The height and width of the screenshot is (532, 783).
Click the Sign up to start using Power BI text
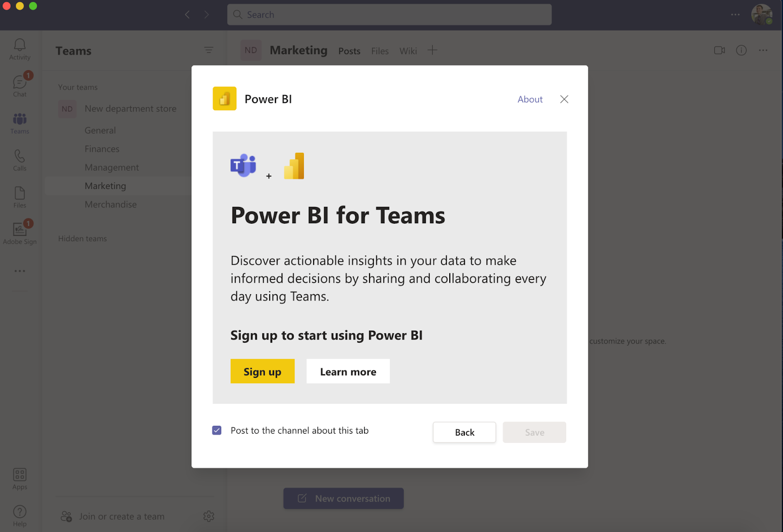click(x=326, y=335)
